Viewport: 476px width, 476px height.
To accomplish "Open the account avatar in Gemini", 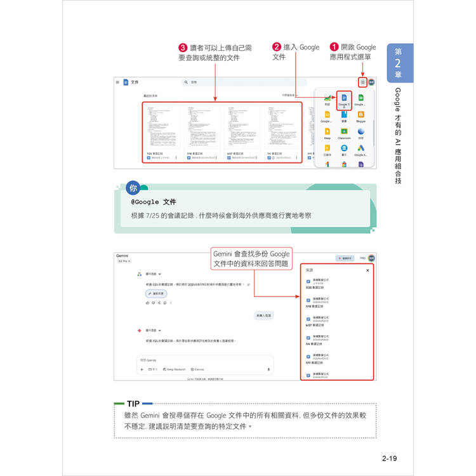I will click(371, 258).
